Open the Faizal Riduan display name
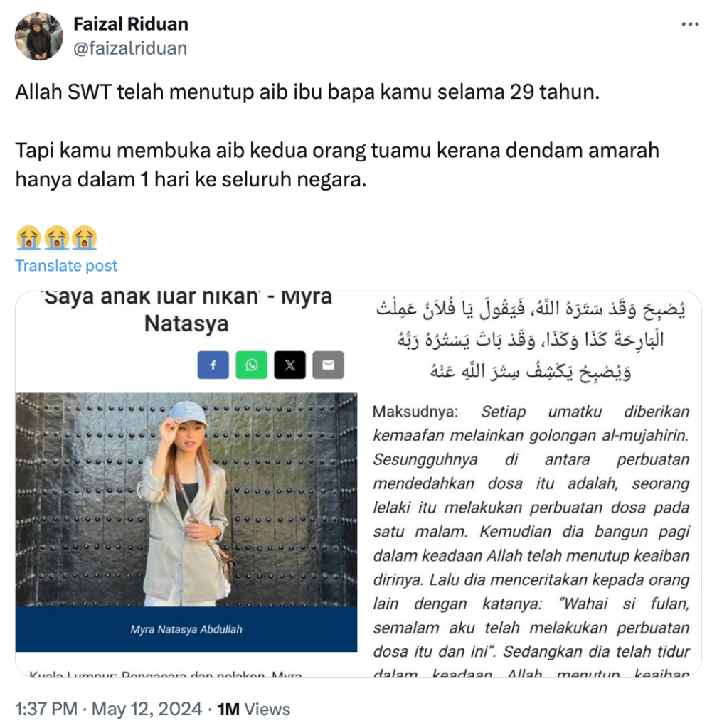 (x=131, y=24)
